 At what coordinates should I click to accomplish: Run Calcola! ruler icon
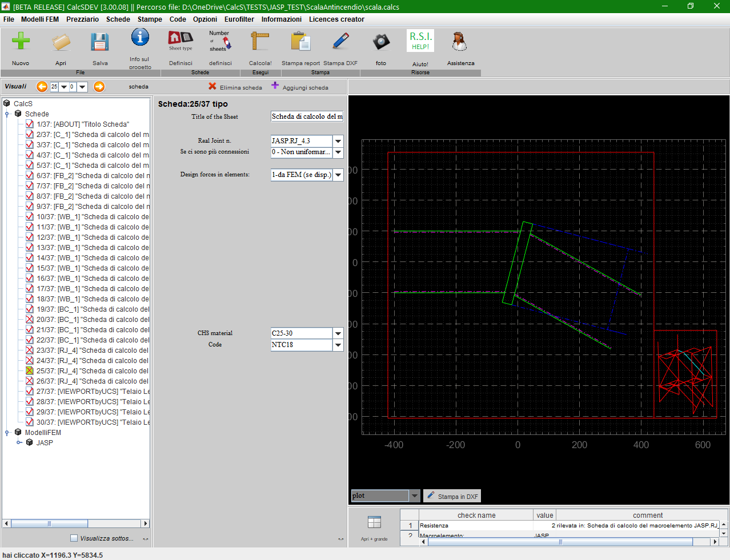click(260, 42)
